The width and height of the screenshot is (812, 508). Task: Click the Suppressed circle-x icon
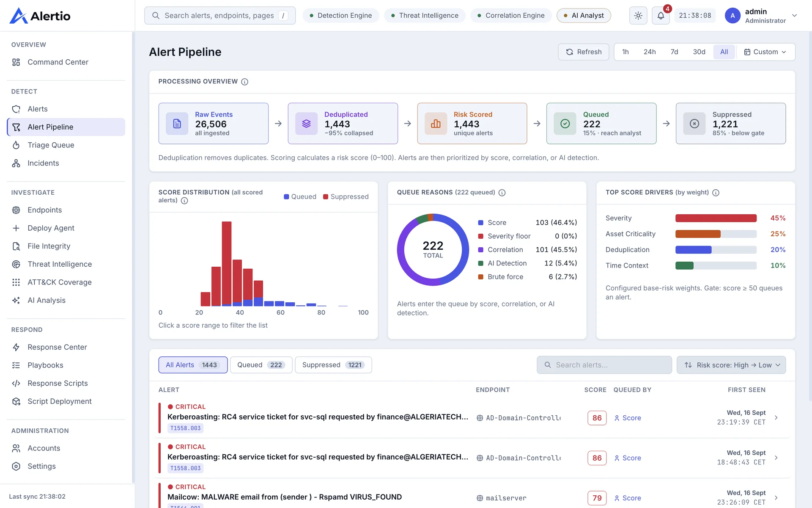click(694, 124)
